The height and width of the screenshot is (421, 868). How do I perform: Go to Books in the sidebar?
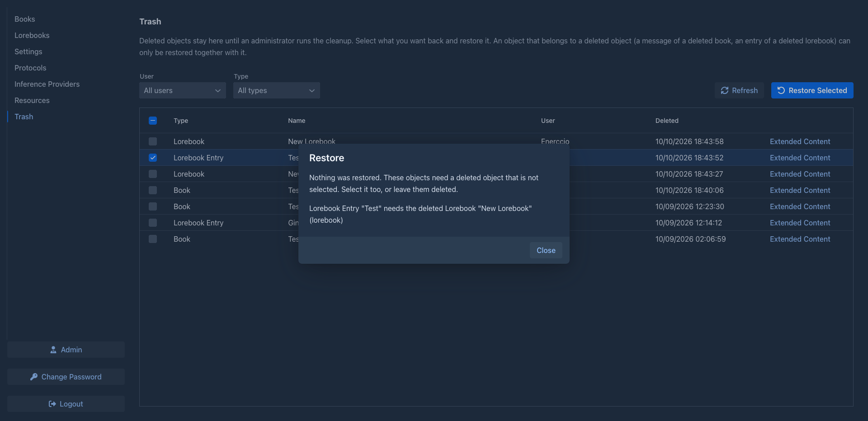pos(25,19)
